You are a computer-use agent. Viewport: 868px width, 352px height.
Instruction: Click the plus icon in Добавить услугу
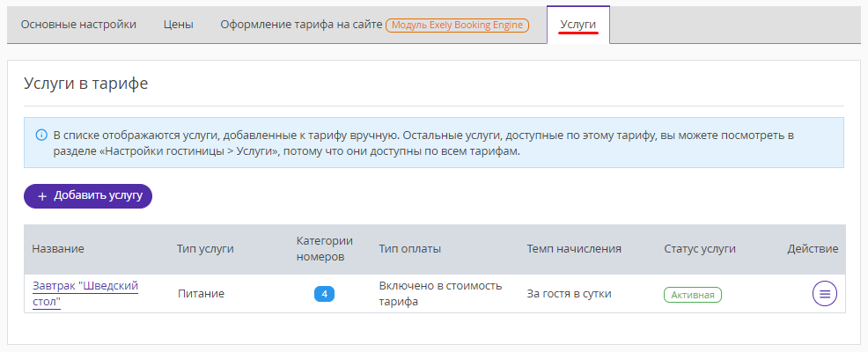pyautogui.click(x=42, y=196)
